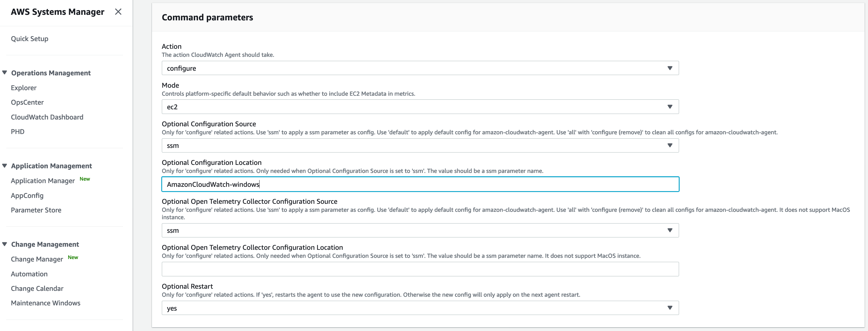This screenshot has width=868, height=331.
Task: Open Change Calendar from the sidebar
Action: point(37,288)
